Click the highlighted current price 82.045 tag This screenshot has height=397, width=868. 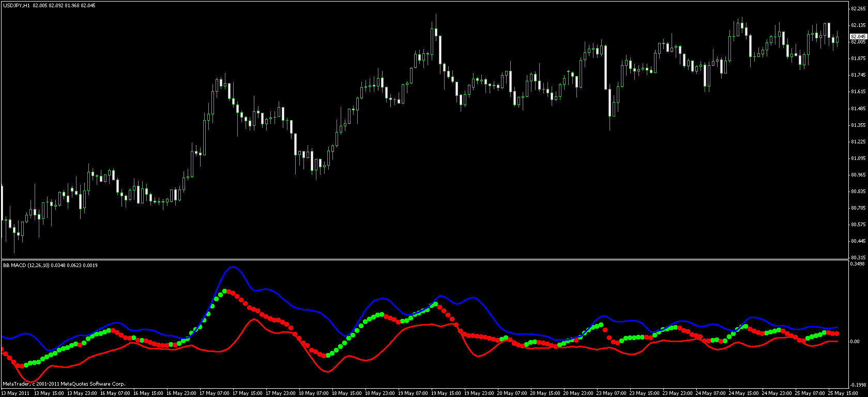[858, 36]
